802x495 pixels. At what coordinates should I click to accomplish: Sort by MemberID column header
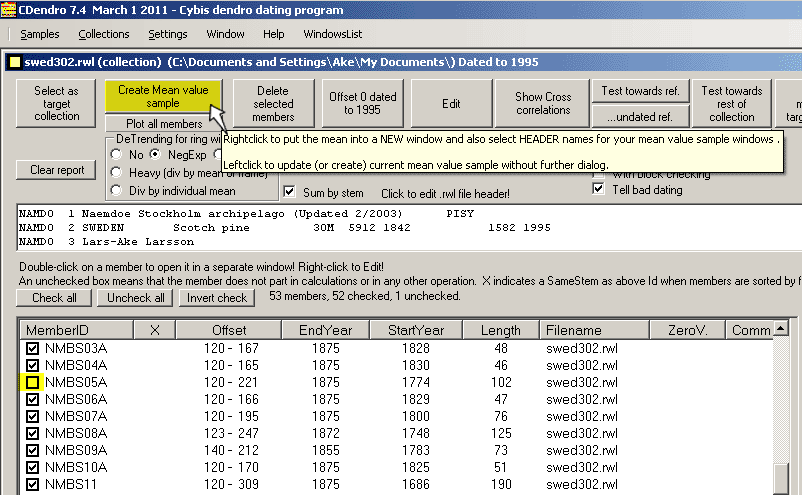[x=77, y=330]
